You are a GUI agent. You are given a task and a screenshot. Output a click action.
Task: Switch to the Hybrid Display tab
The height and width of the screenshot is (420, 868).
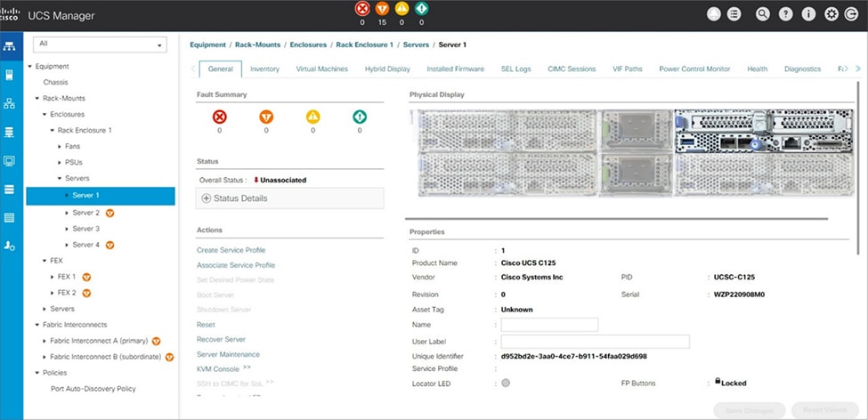click(387, 69)
